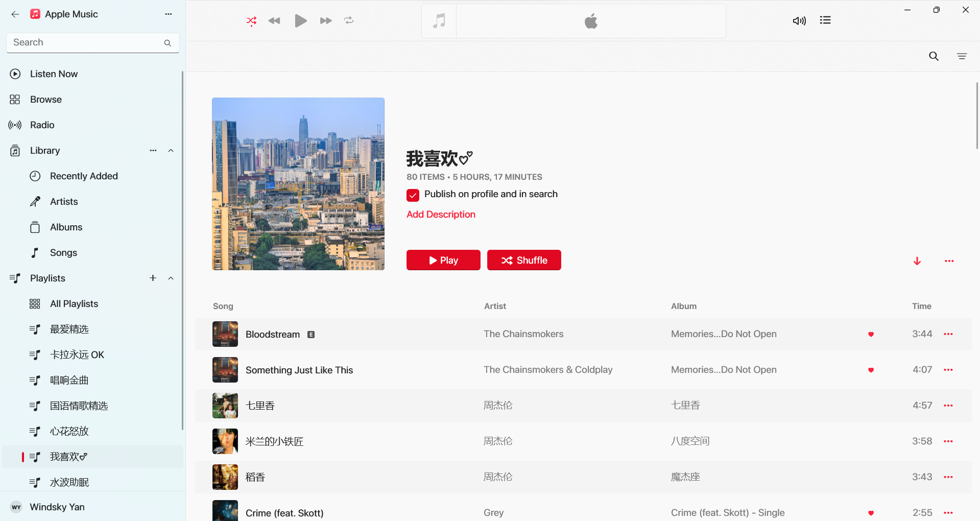Start playback with the top play icon
The image size is (980, 521).
pyautogui.click(x=301, y=21)
